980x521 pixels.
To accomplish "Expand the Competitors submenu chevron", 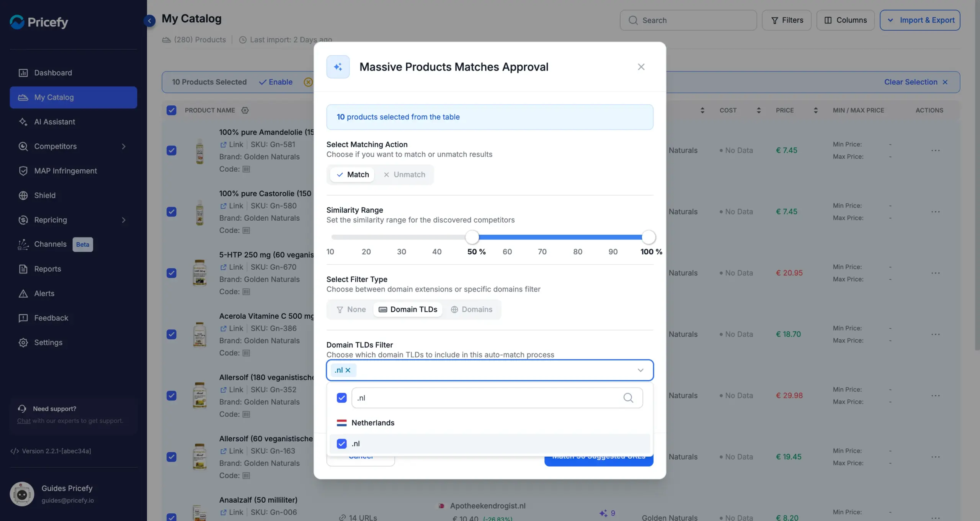I will pyautogui.click(x=124, y=146).
